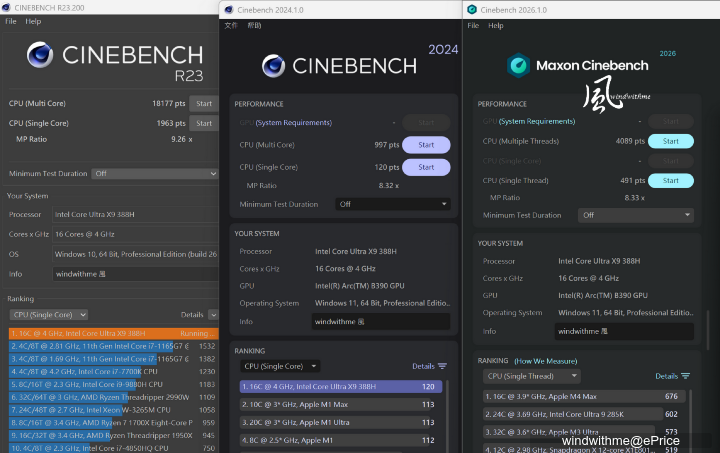Click Info field in Cinebench R23 system section
The height and width of the screenshot is (453, 720).
pos(135,274)
